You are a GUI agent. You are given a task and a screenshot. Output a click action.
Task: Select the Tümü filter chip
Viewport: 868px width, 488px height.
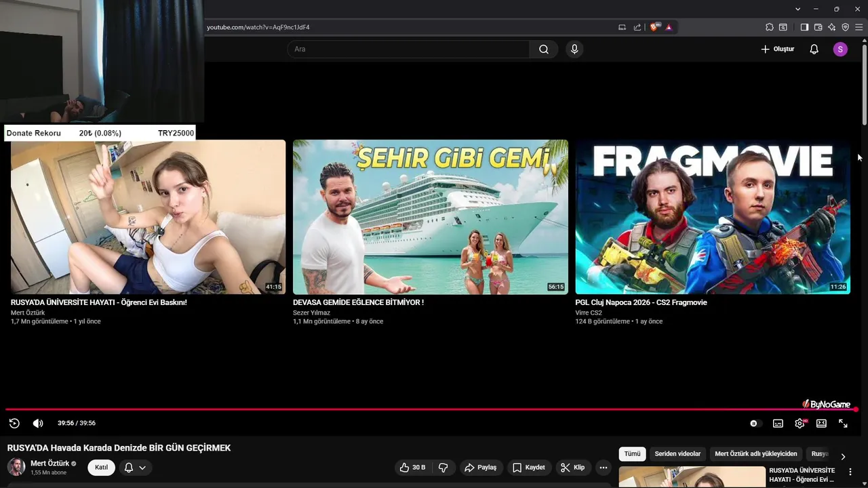click(x=632, y=453)
